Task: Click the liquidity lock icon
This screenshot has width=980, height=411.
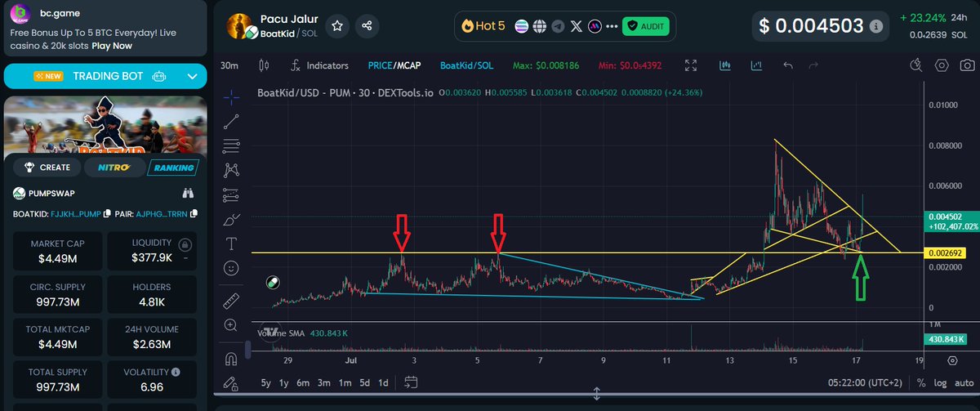Action: (x=186, y=244)
